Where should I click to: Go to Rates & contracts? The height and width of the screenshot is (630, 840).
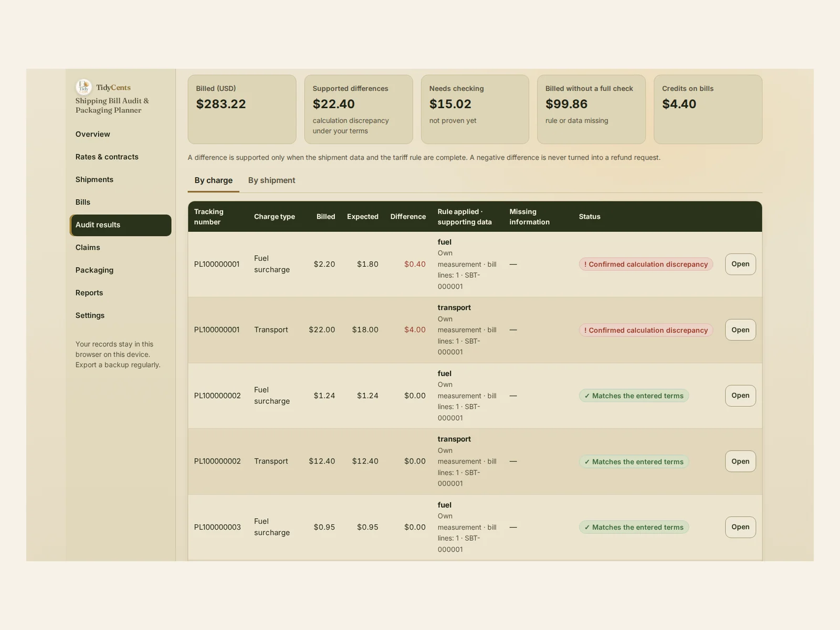click(120, 157)
